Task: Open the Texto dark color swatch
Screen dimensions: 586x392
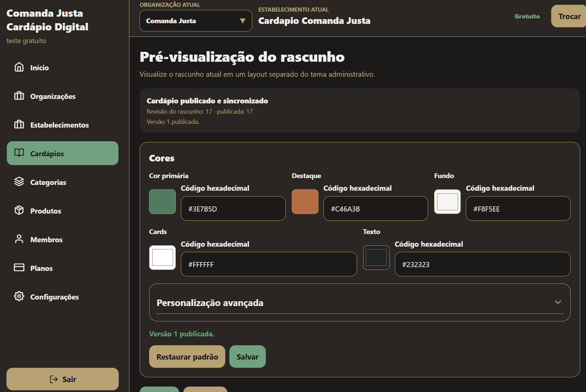Action: pos(376,258)
